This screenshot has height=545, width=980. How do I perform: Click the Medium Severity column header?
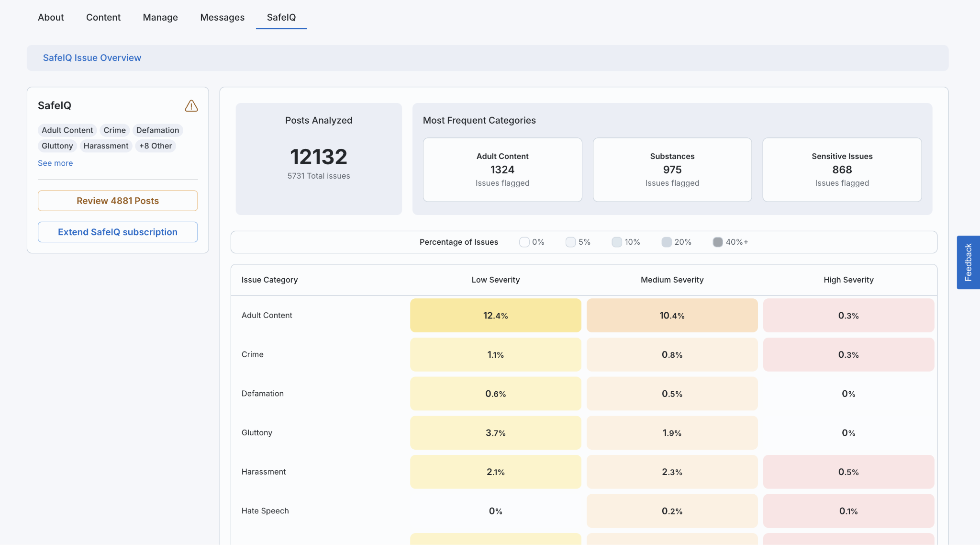pyautogui.click(x=672, y=280)
